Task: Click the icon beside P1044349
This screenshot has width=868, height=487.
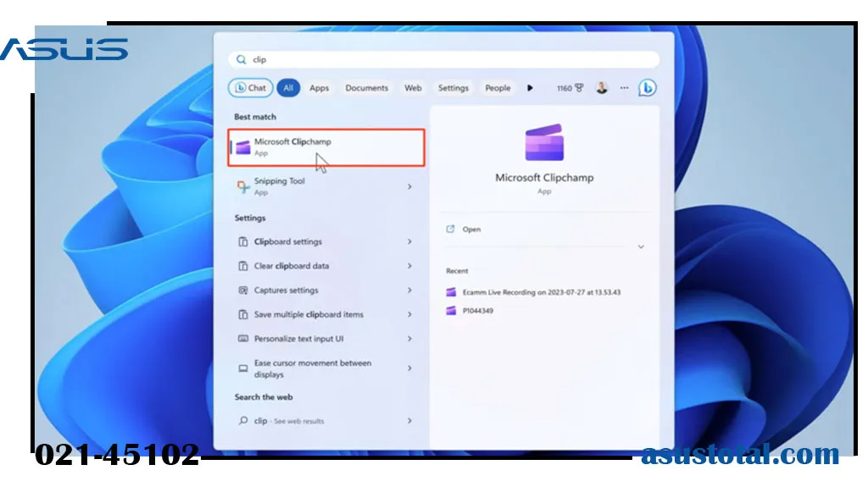Action: point(451,311)
